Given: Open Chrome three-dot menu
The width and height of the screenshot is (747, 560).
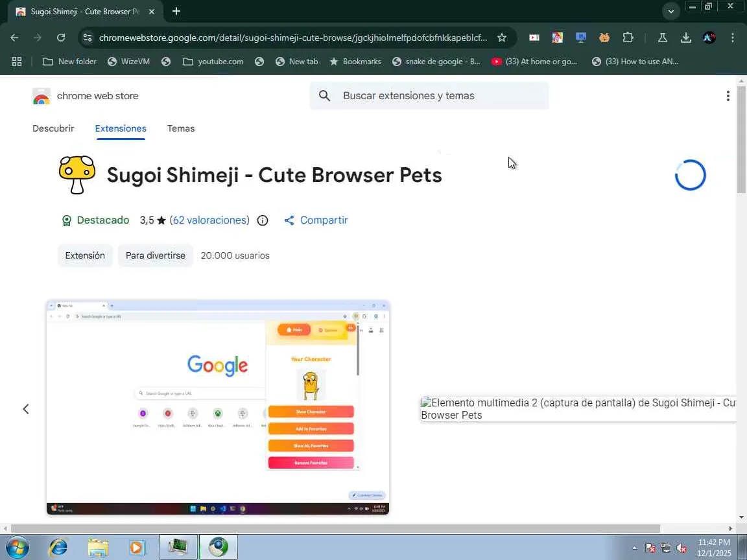Looking at the screenshot, I should (x=733, y=38).
